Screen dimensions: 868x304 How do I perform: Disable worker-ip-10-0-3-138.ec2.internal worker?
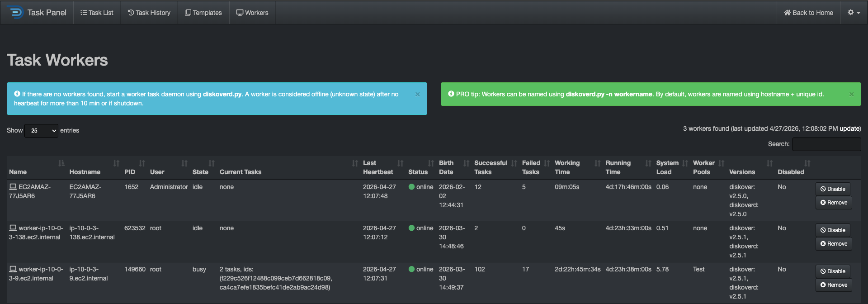[x=833, y=230]
